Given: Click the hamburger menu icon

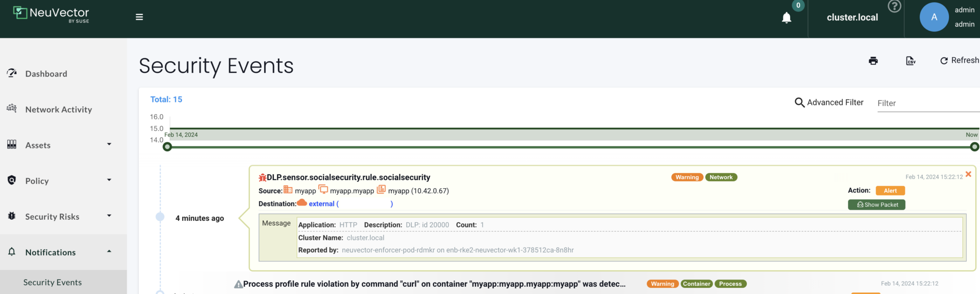Looking at the screenshot, I should pyautogui.click(x=139, y=17).
